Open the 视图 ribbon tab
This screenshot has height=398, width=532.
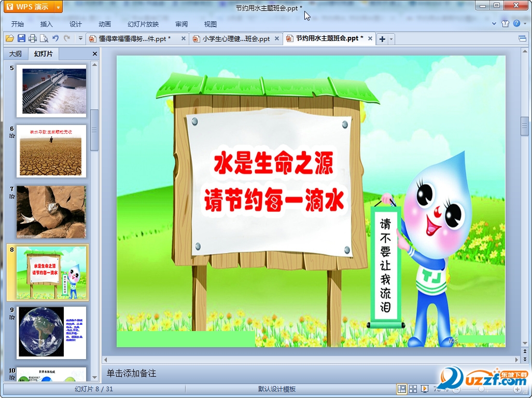[x=211, y=24]
